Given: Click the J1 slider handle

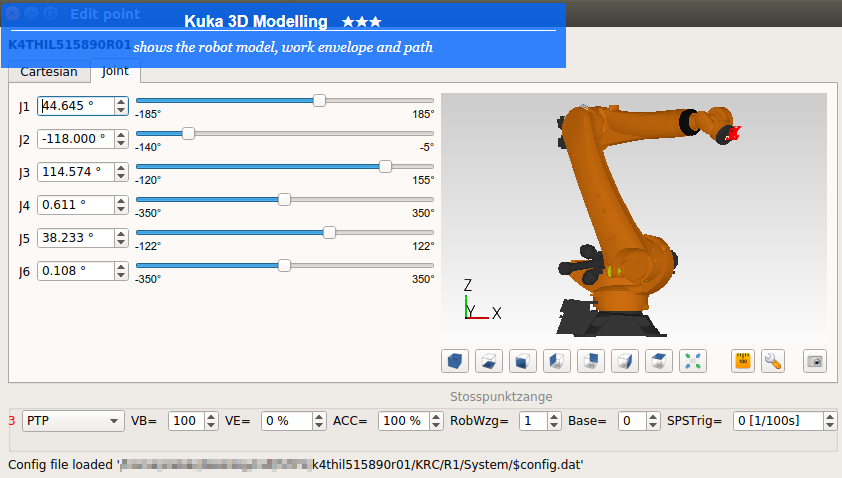Looking at the screenshot, I should pos(320,100).
